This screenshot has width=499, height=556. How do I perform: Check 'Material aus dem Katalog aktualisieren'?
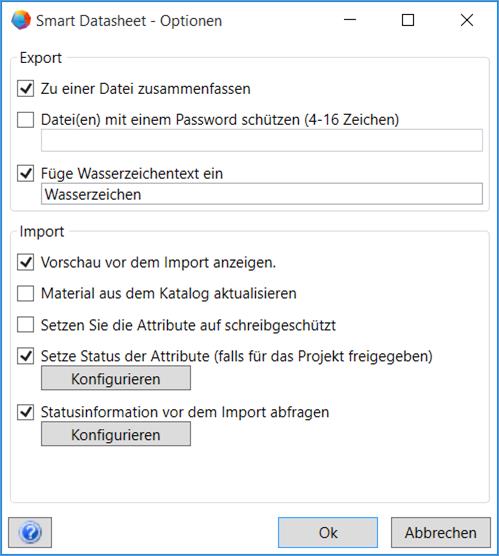point(26,294)
